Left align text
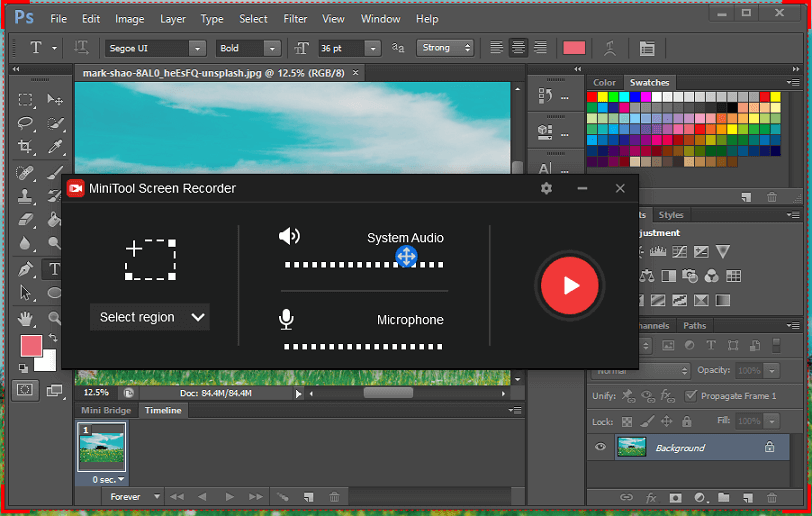This screenshot has height=516, width=812. coord(496,48)
